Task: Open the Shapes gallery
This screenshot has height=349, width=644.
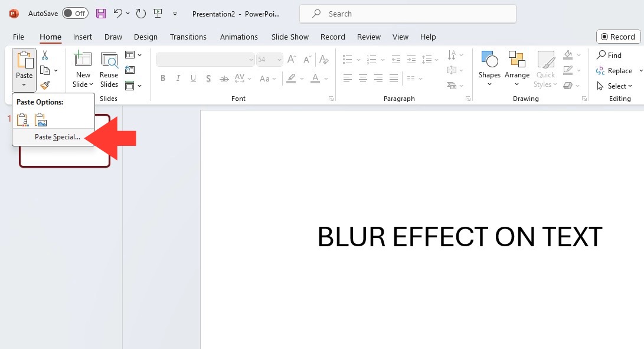Action: click(489, 69)
